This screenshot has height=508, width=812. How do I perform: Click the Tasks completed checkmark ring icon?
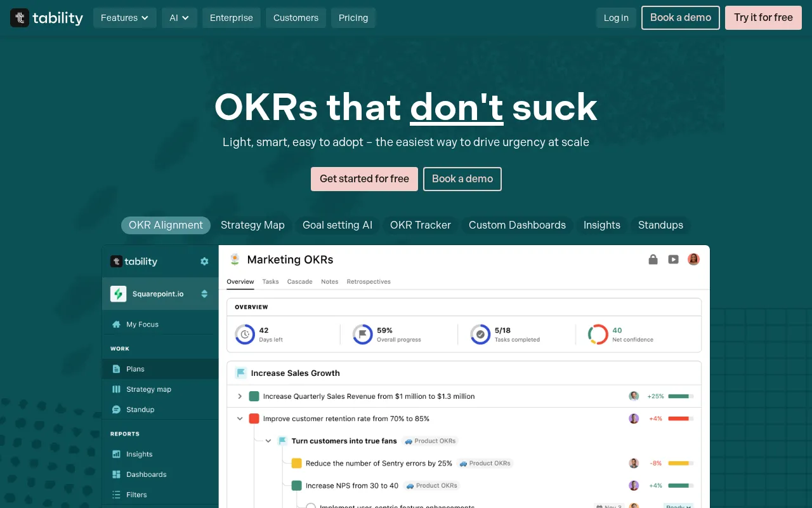point(480,334)
